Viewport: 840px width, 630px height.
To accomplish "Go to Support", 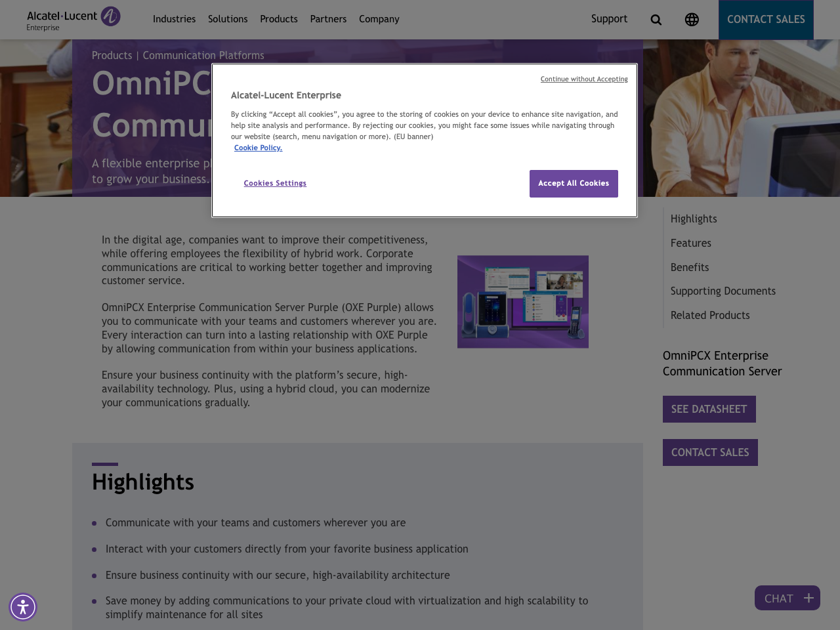I will 609,18.
